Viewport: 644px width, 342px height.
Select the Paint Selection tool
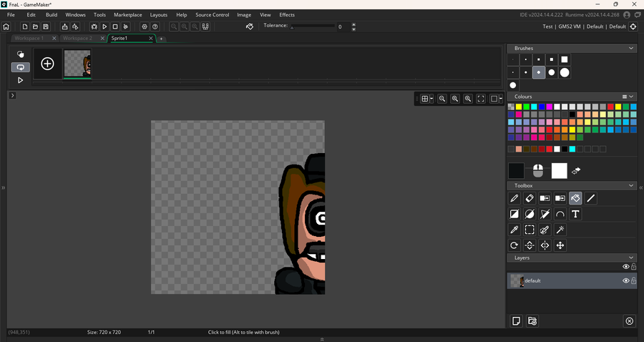[545, 230]
